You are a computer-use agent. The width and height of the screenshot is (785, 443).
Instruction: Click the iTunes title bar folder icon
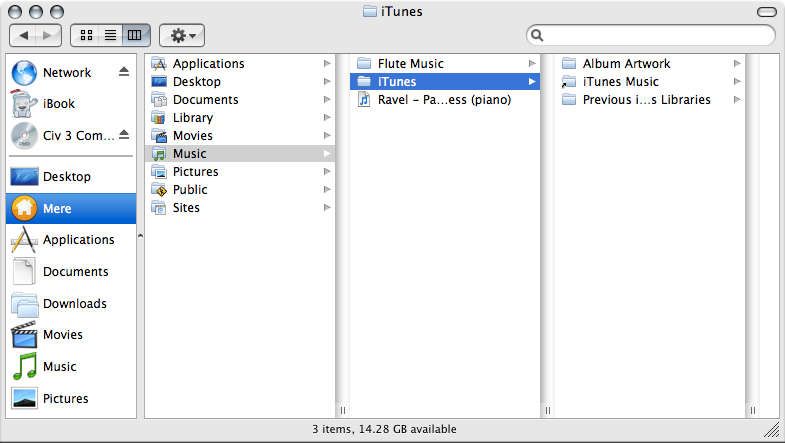(x=369, y=11)
